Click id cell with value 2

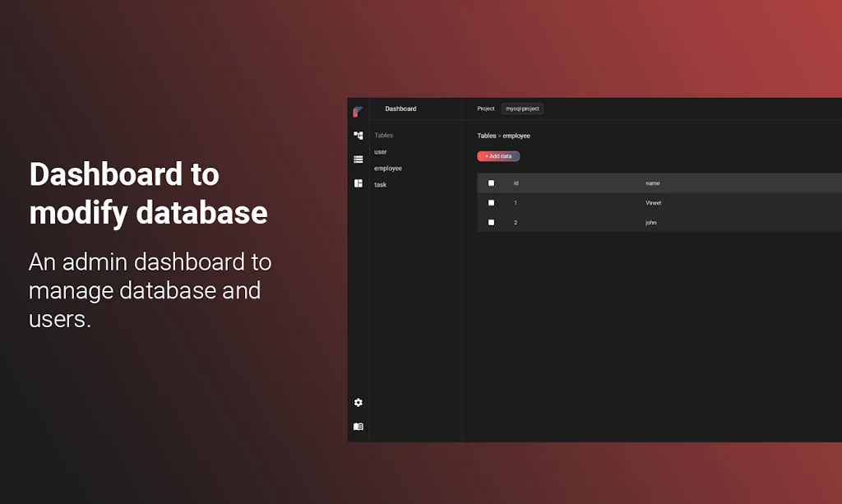click(x=515, y=222)
